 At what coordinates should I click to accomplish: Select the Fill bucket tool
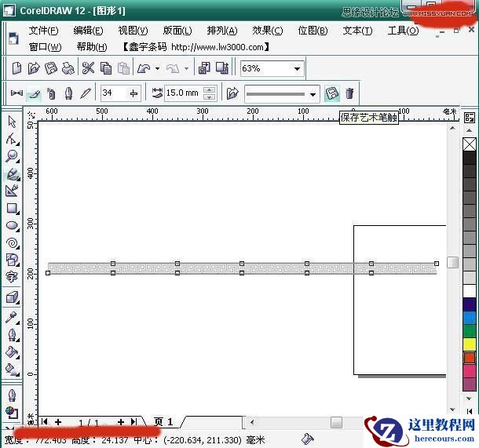13,352
